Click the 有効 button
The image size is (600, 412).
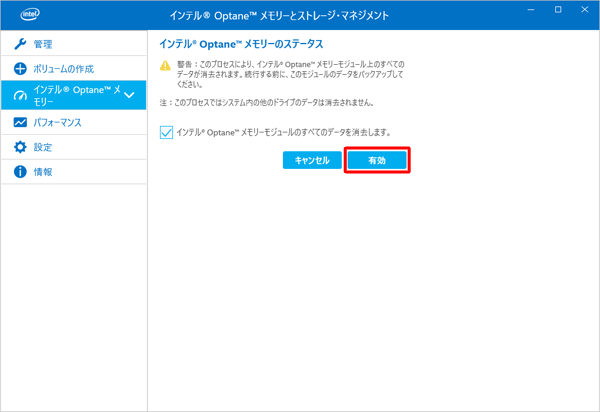tap(377, 160)
